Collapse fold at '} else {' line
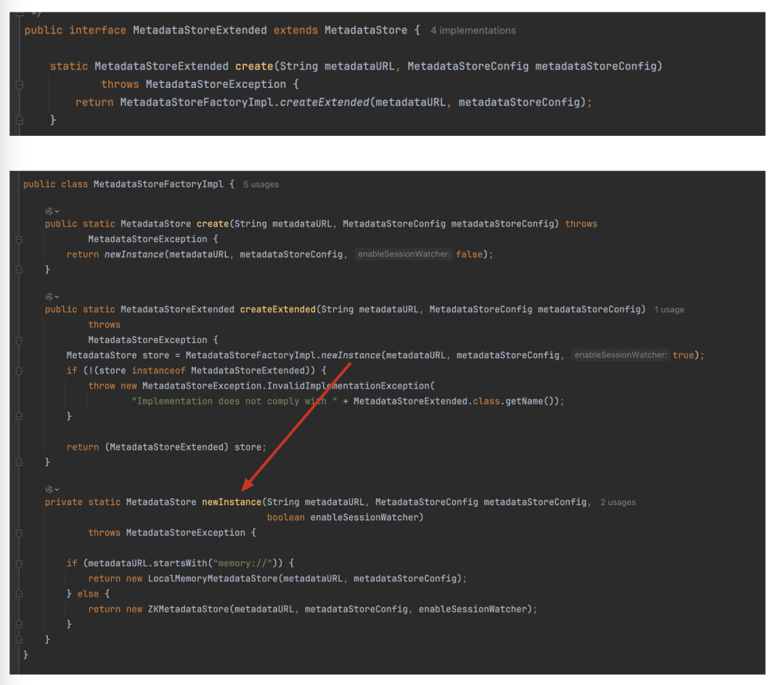 pos(19,594)
